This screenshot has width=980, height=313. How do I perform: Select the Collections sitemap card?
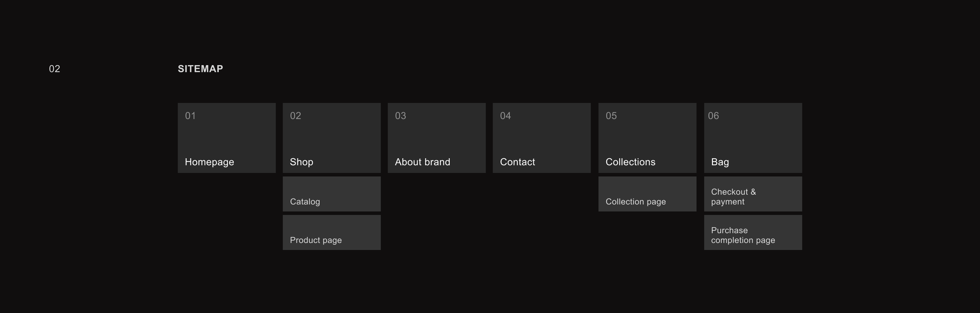coord(647,138)
